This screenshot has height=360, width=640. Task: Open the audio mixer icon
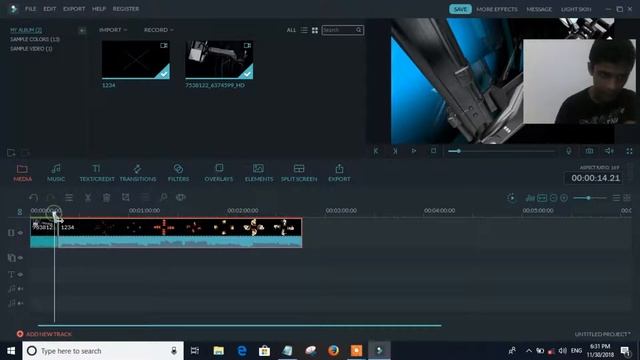(x=530, y=198)
